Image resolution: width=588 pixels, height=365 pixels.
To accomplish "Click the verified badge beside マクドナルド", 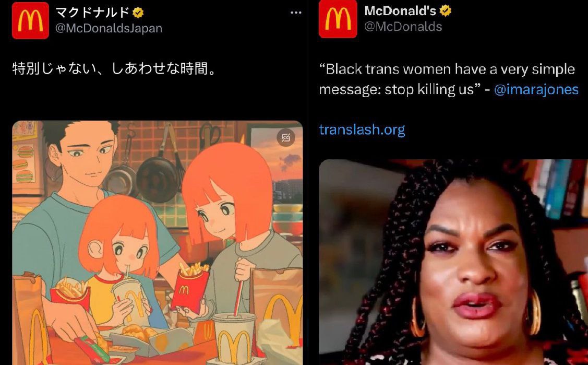I will [x=138, y=13].
